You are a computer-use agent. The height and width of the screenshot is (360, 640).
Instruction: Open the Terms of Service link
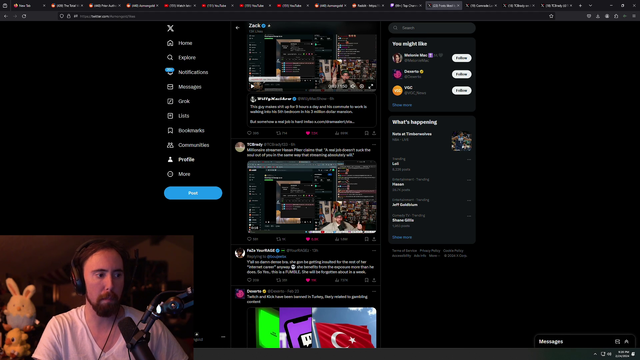pyautogui.click(x=404, y=251)
